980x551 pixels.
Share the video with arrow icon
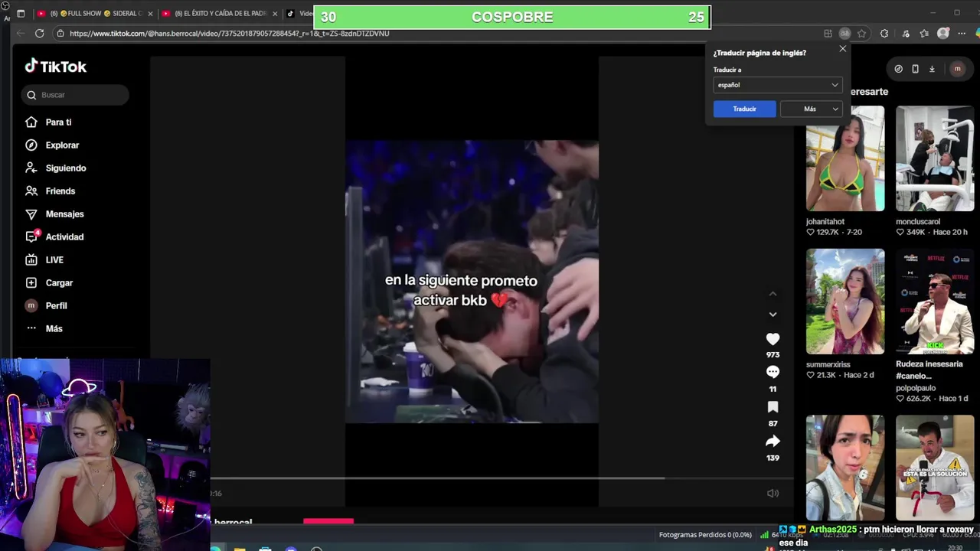tap(773, 442)
